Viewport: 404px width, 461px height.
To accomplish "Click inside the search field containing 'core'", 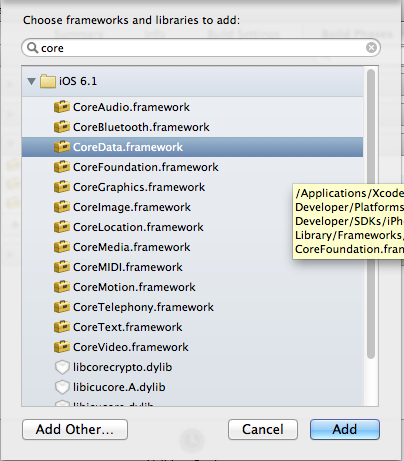I will [x=201, y=48].
